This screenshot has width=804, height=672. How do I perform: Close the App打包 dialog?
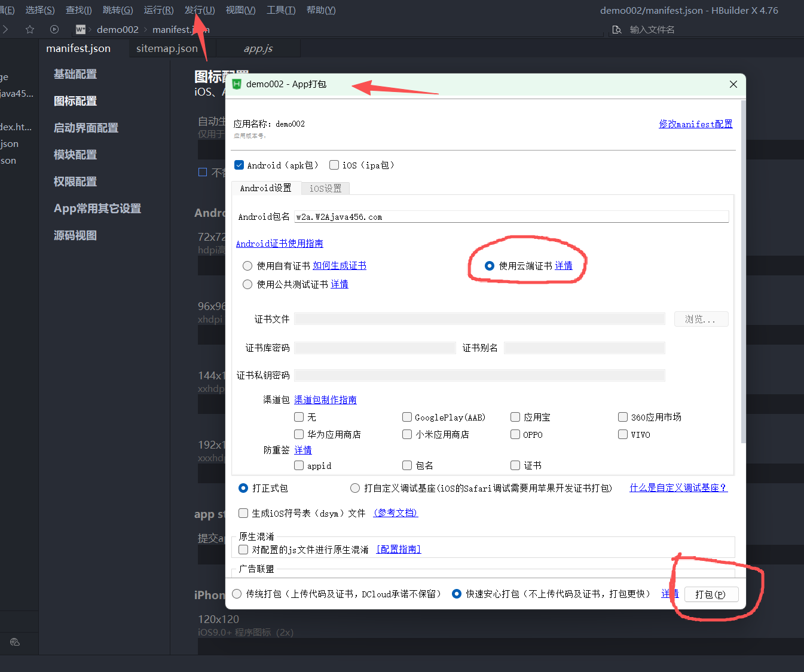pos(733,84)
